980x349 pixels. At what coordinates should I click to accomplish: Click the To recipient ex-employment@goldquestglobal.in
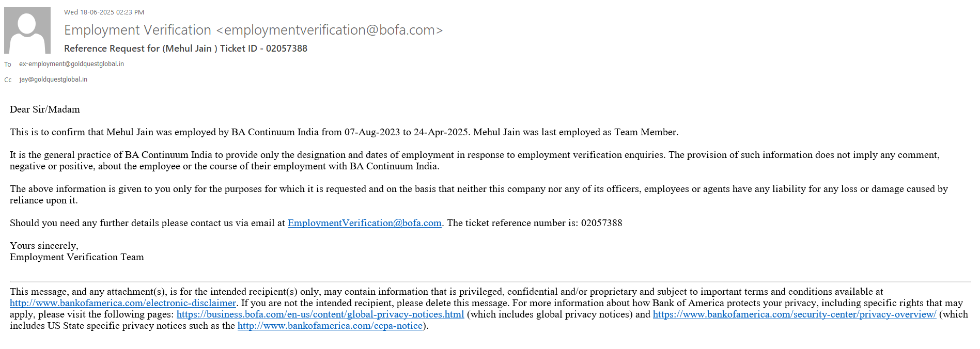[71, 64]
